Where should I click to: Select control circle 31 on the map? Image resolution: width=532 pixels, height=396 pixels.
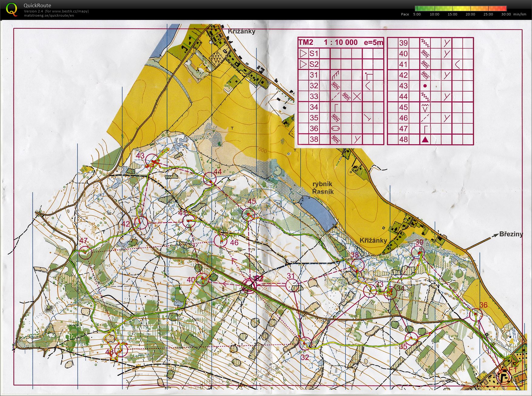click(293, 285)
